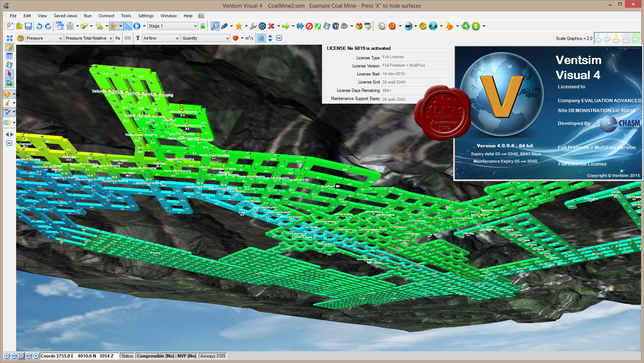Open the green dollar financial simulation icon
Screen dimensions: 644x363
(476, 26)
